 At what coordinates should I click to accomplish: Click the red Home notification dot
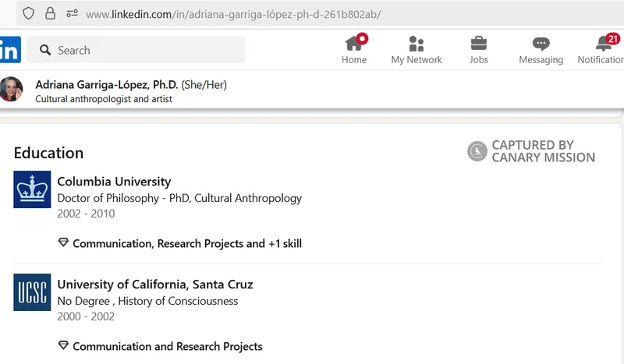(362, 39)
